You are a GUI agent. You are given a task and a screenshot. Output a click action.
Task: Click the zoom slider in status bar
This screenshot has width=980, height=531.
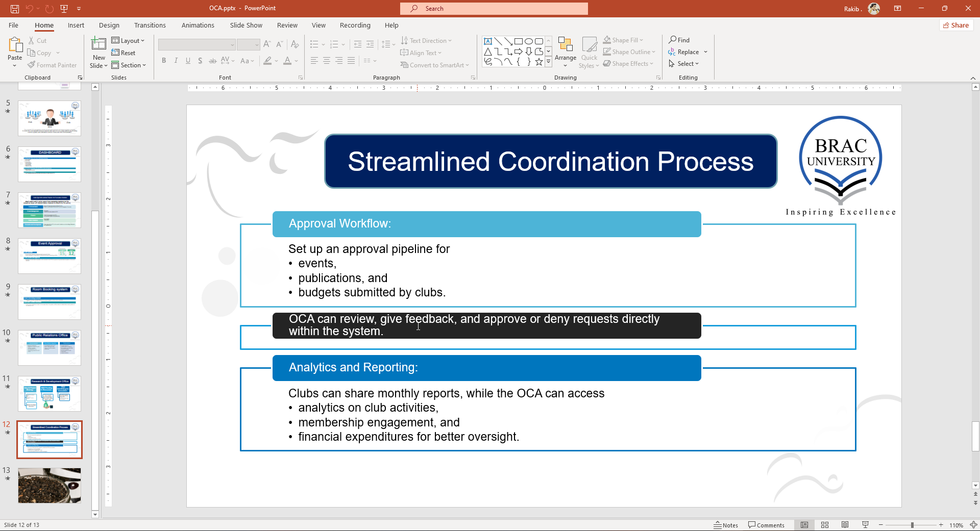click(912, 525)
